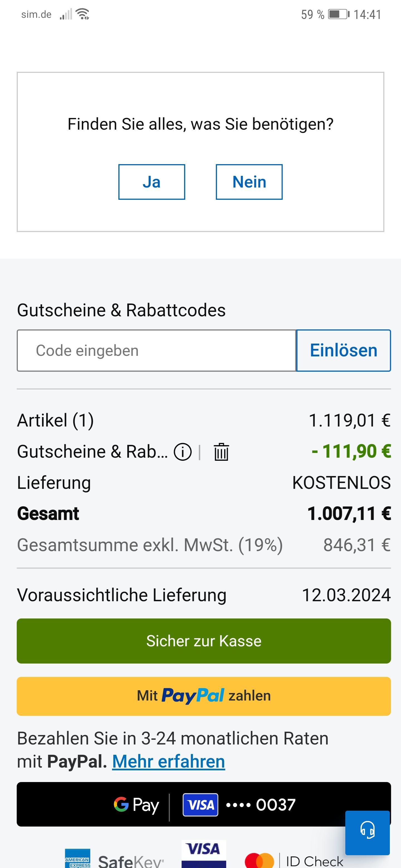
Task: Tap the Gesamt total price 1.007,11 €
Action: [349, 514]
